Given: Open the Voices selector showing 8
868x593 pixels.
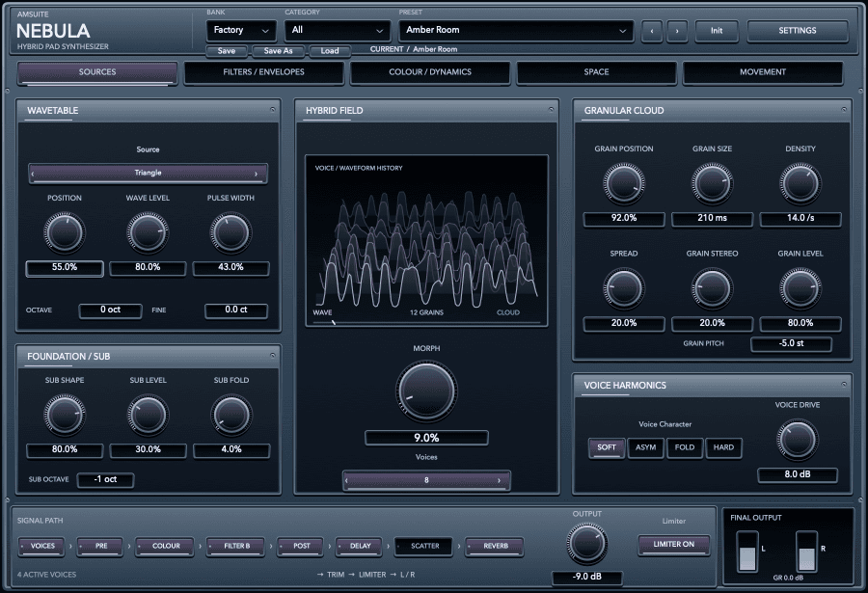Looking at the screenshot, I should [426, 480].
